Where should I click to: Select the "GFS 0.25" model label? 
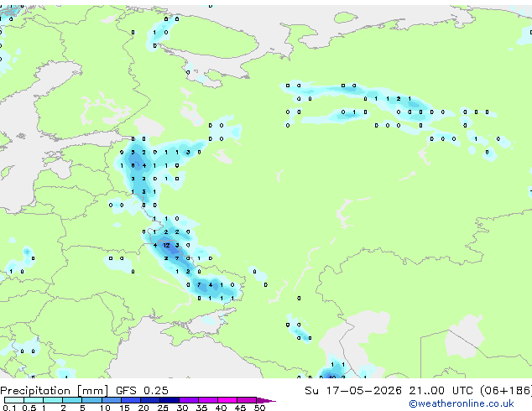tap(142, 391)
